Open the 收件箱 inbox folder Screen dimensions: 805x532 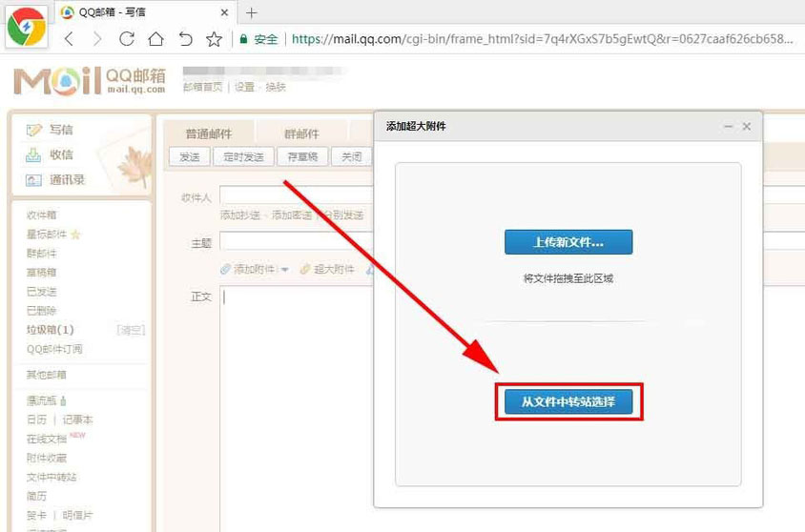click(42, 215)
